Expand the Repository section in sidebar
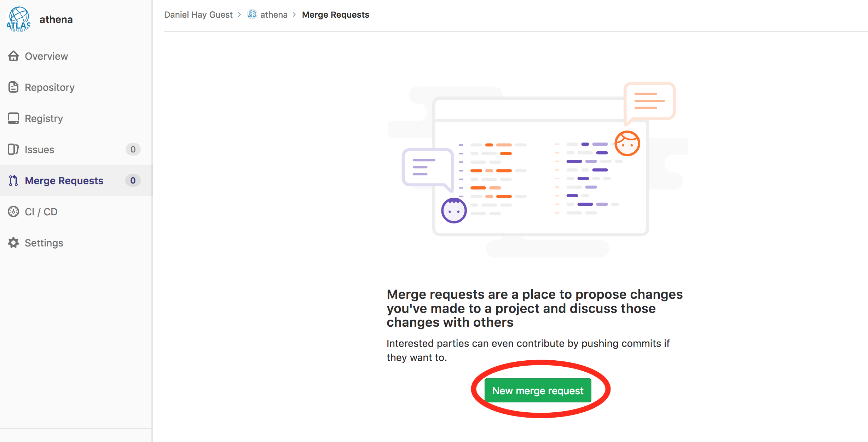Viewport: 868px width, 442px height. pyautogui.click(x=50, y=87)
